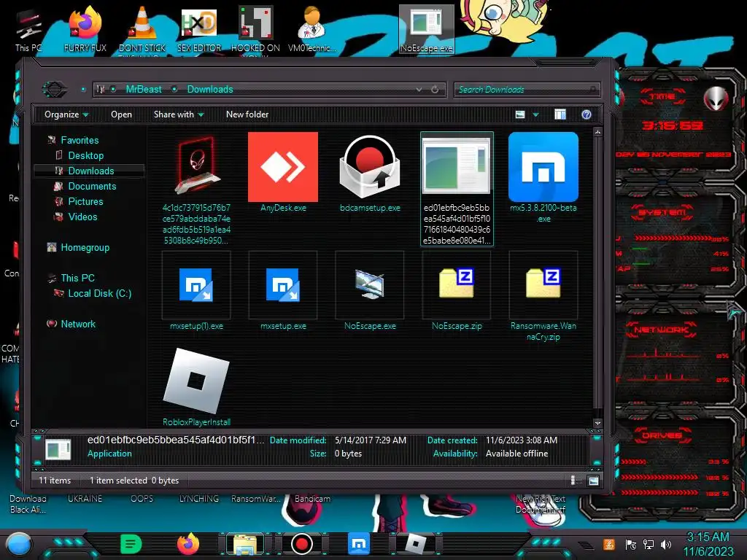The width and height of the screenshot is (747, 560).
Task: Click the Search Downloads field
Action: [x=527, y=90]
